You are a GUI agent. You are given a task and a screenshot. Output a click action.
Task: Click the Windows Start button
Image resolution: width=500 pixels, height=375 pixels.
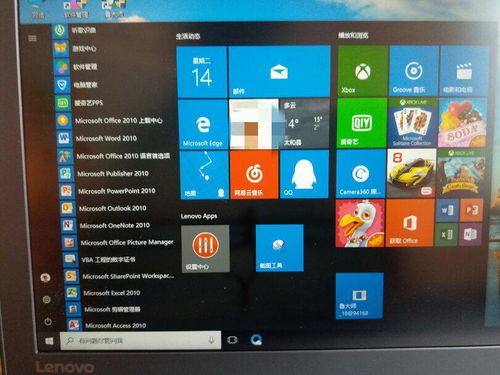(x=49, y=341)
